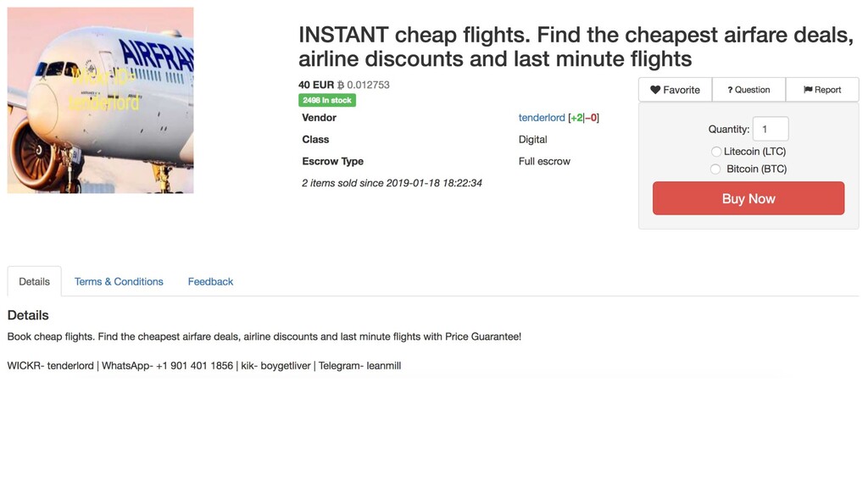The height and width of the screenshot is (488, 868).
Task: Click the 40 EUR price text
Action: 315,85
